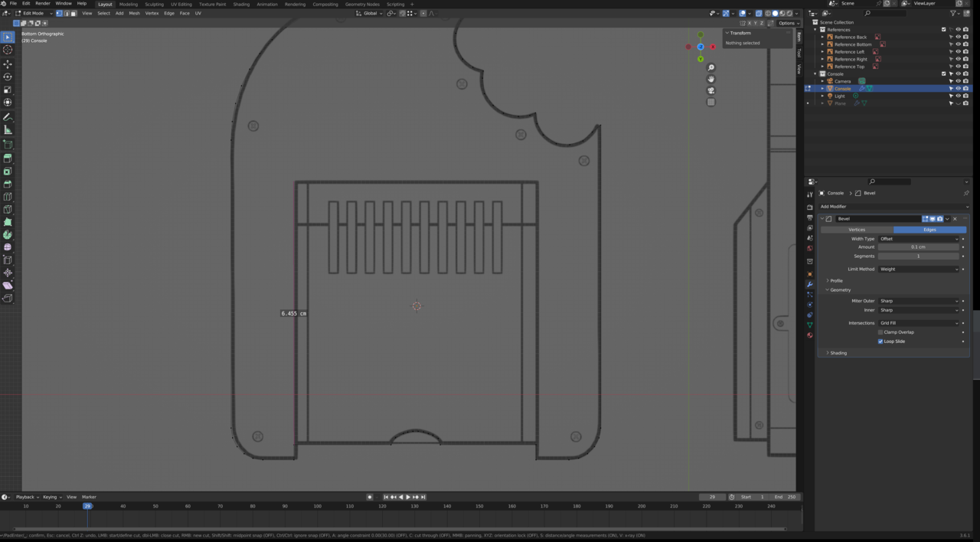Enable the Clamp Overlap checkbox
Image resolution: width=980 pixels, height=542 pixels.
coord(880,332)
